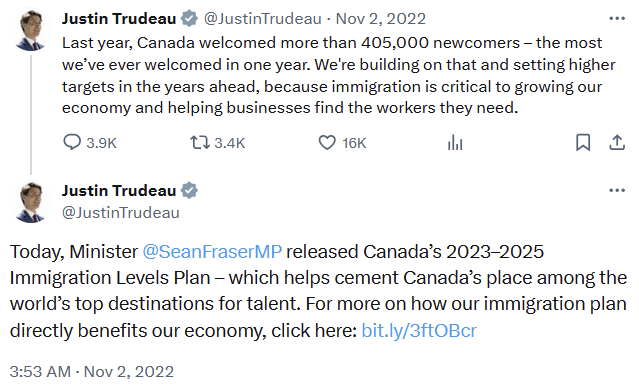Click the verified badge on first tweet
This screenshot has height=388, width=639.
click(x=189, y=19)
